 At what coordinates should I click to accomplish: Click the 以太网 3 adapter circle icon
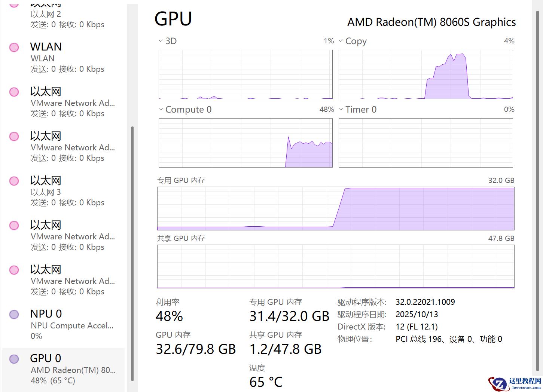[x=14, y=181]
